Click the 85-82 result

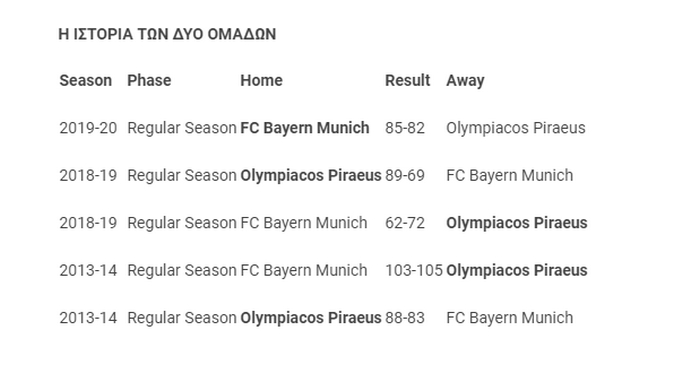point(405,128)
